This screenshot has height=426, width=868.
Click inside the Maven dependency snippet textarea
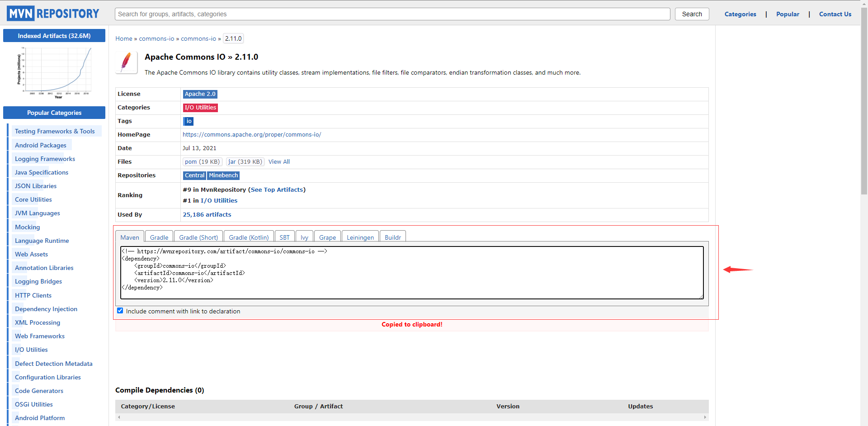coord(412,273)
